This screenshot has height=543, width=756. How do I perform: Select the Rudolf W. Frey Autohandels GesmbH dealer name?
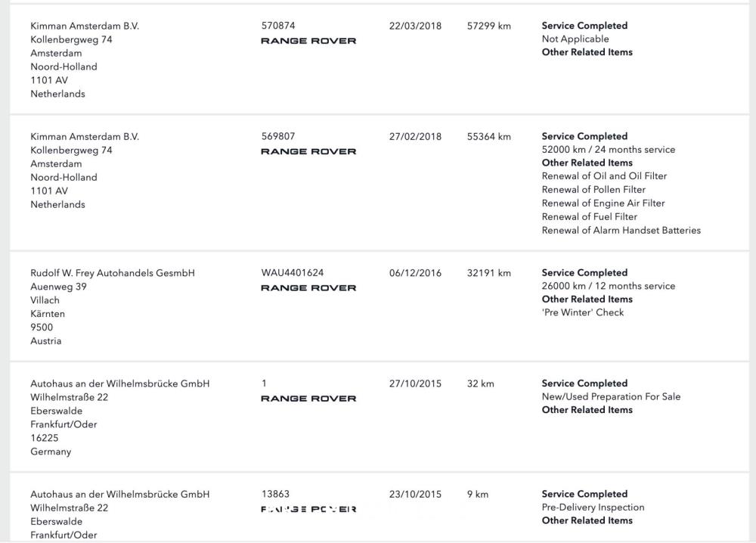(113, 273)
